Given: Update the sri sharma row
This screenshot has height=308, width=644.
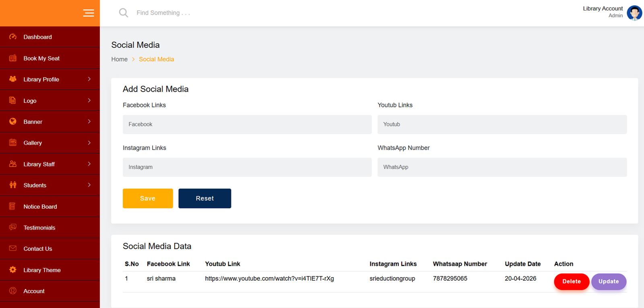Looking at the screenshot, I should 609,281.
